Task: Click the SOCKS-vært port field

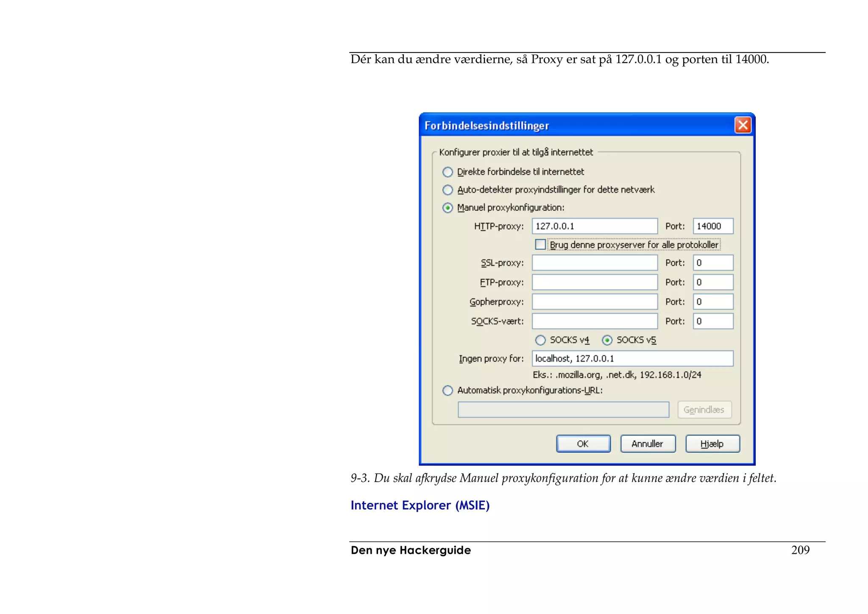Action: 713,321
